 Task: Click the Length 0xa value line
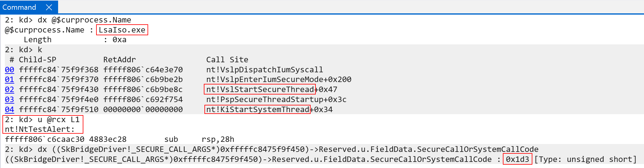click(x=75, y=40)
